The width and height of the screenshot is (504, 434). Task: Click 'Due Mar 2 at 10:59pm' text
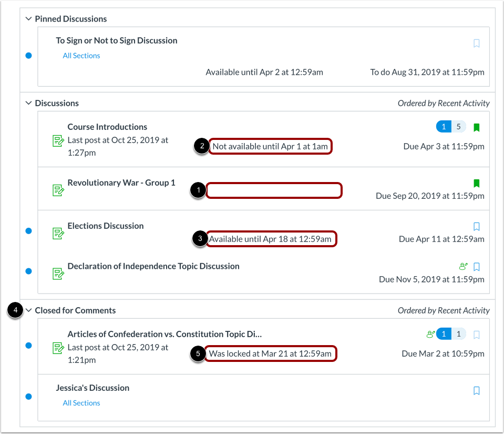[x=443, y=354]
